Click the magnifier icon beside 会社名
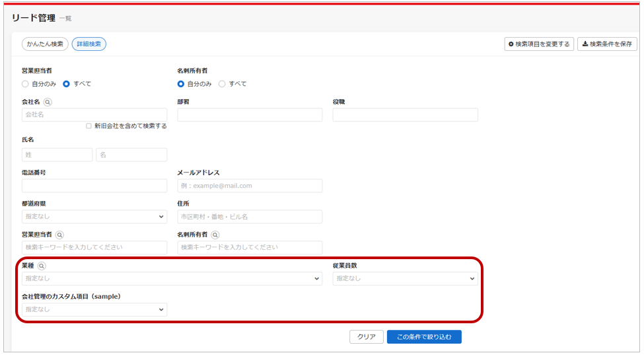 click(x=48, y=102)
